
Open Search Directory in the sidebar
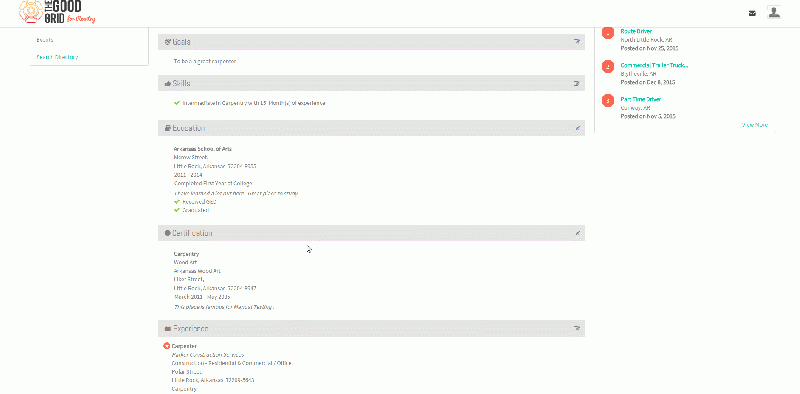[57, 57]
